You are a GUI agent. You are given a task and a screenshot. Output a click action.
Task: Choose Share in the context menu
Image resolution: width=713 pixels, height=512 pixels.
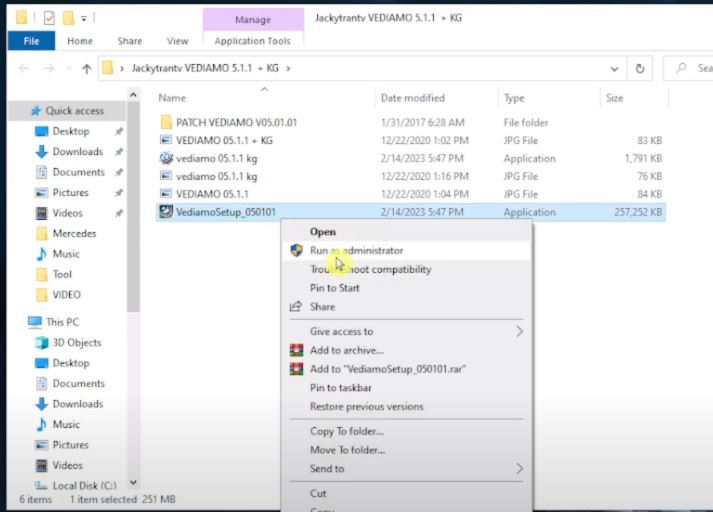tap(322, 306)
